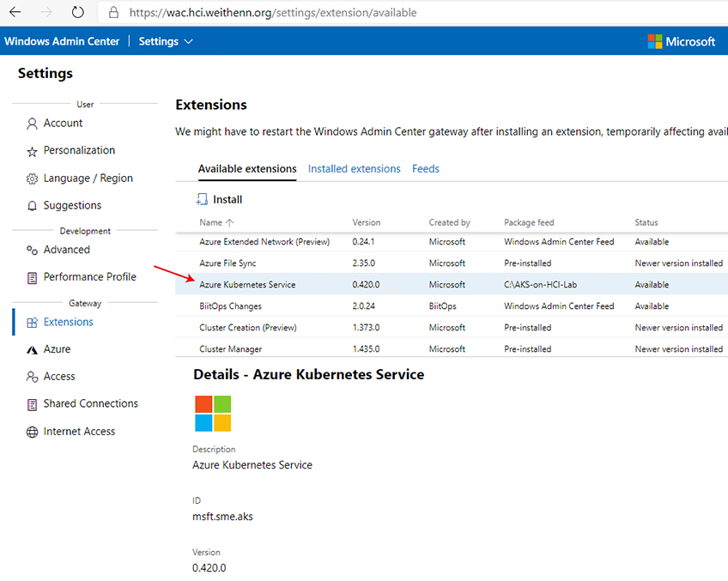Click the msft.sme.aks ID text
This screenshot has width=728, height=581.
coord(222,517)
